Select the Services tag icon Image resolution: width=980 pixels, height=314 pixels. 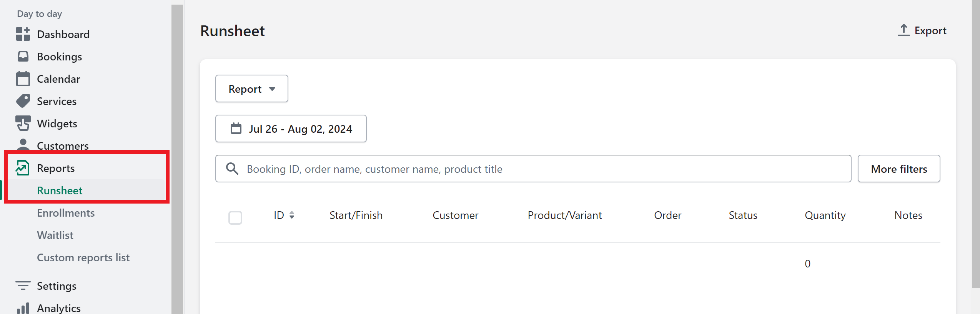[23, 101]
